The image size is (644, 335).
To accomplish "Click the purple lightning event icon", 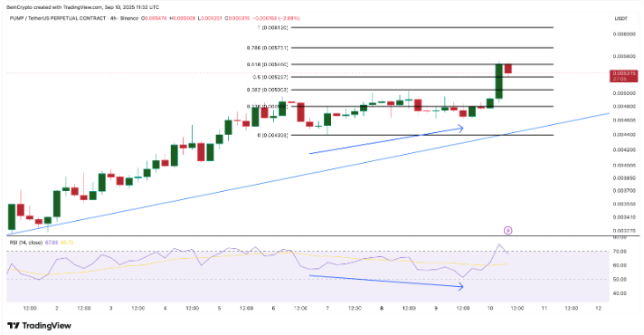I will pyautogui.click(x=507, y=230).
